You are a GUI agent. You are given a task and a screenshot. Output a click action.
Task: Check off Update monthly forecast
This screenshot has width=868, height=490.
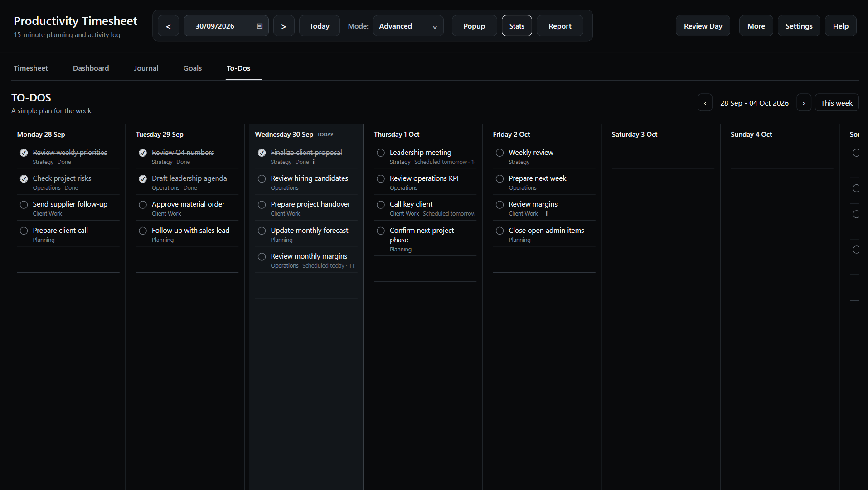click(262, 231)
